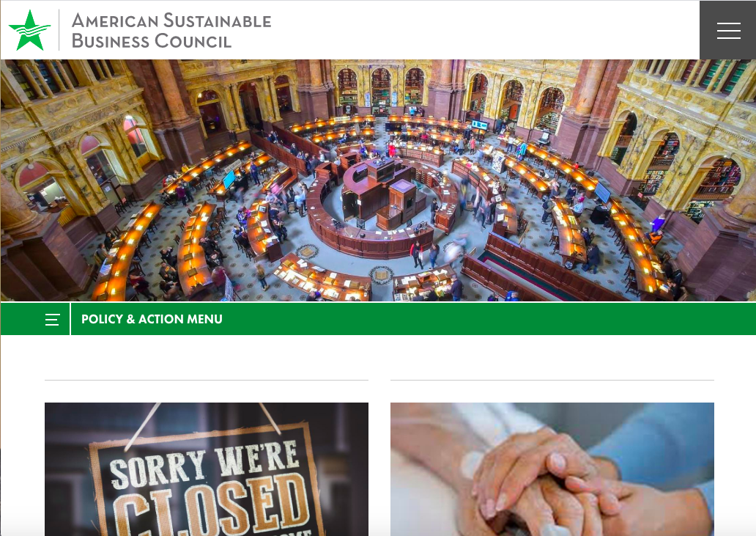Open the 'Sorry We're Closed' article image
The image size is (756, 536).
point(207,469)
